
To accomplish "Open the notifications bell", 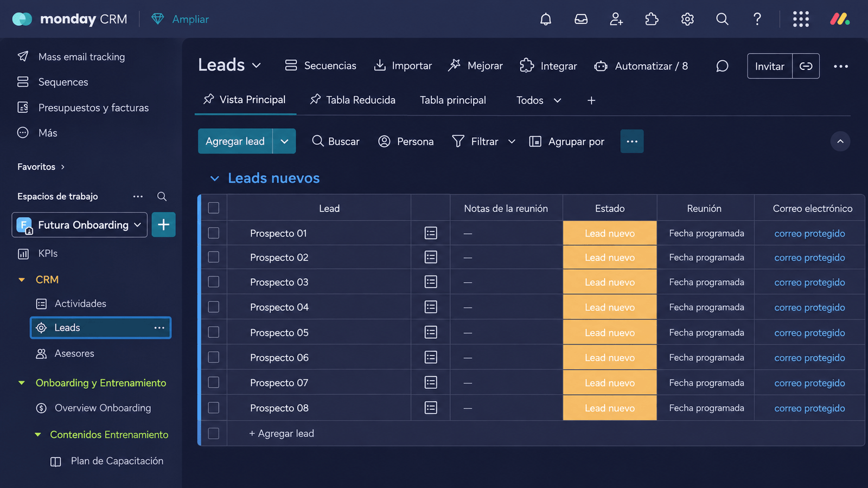I will tap(546, 20).
